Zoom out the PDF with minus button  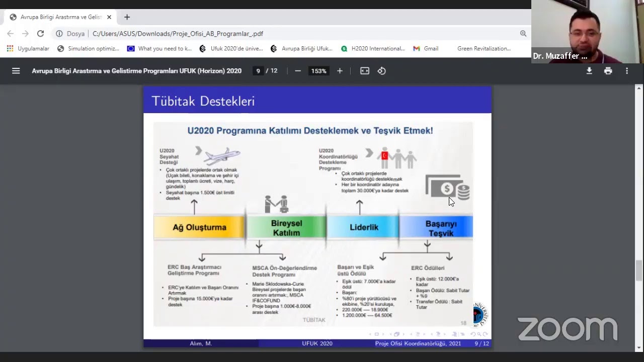pos(298,71)
